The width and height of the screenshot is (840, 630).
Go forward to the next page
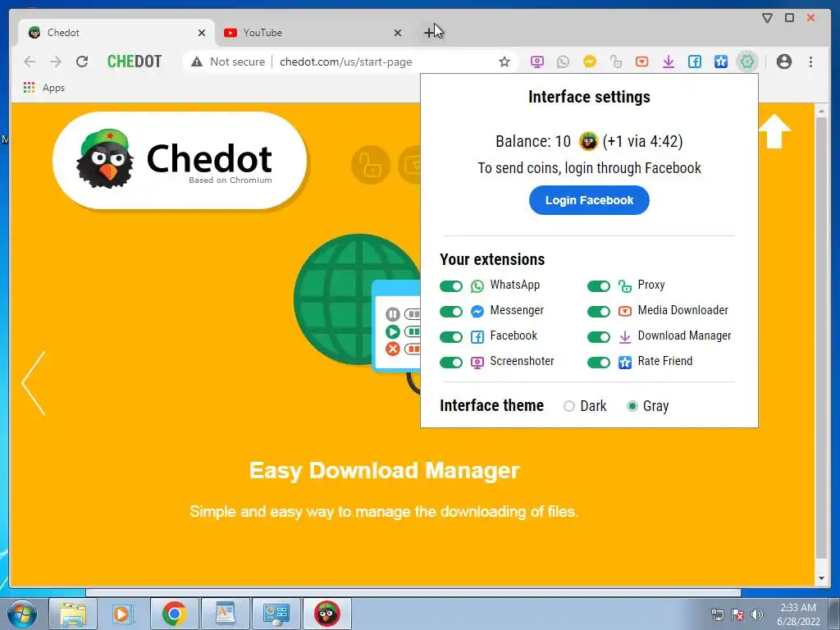(56, 62)
